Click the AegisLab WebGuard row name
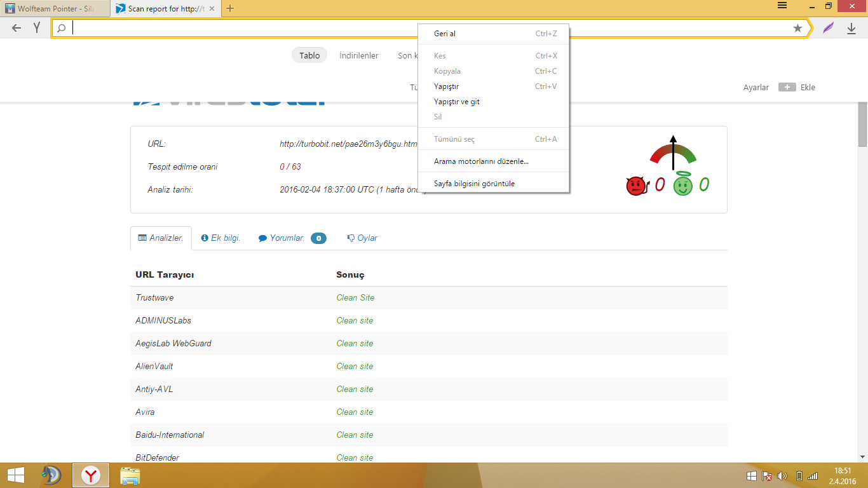Image resolution: width=868 pixels, height=488 pixels. [x=173, y=343]
